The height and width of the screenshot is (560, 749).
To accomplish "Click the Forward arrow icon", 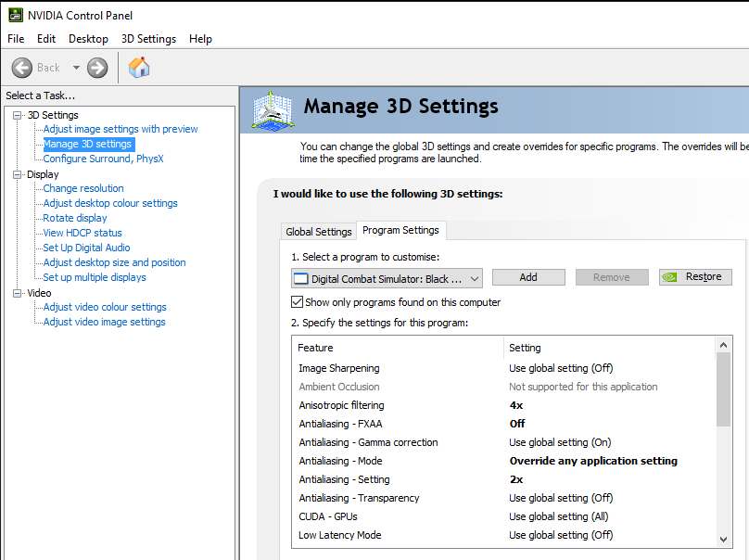I will 97,68.
